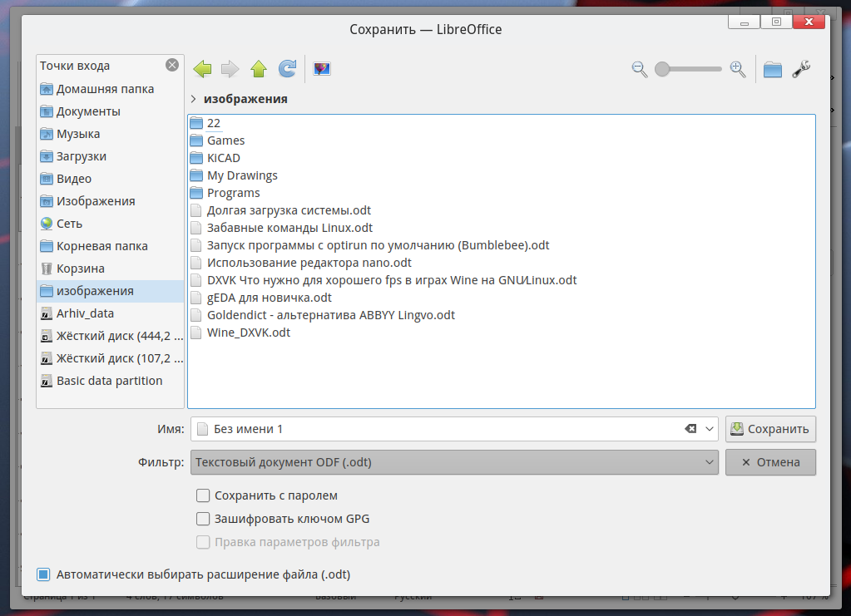
Task: Enable Сохранить с паролем checkbox
Action: 203,495
